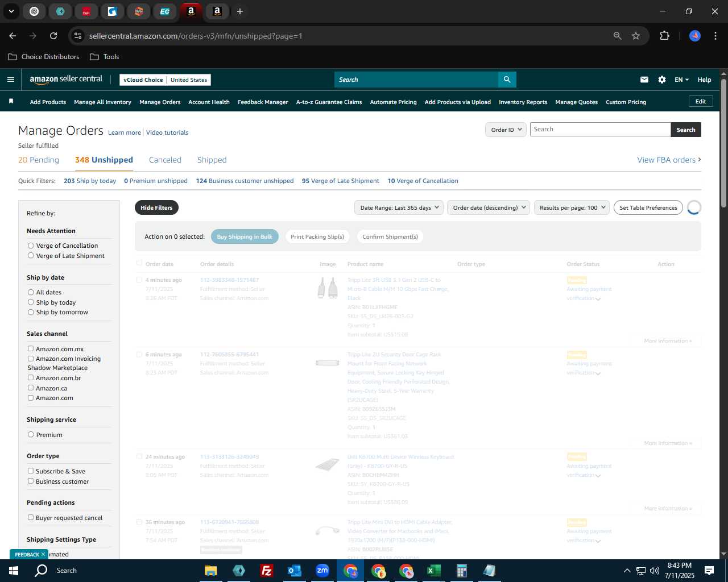Select Verge of Late Shipment radio filter
This screenshot has height=582, width=728.
[x=31, y=256]
